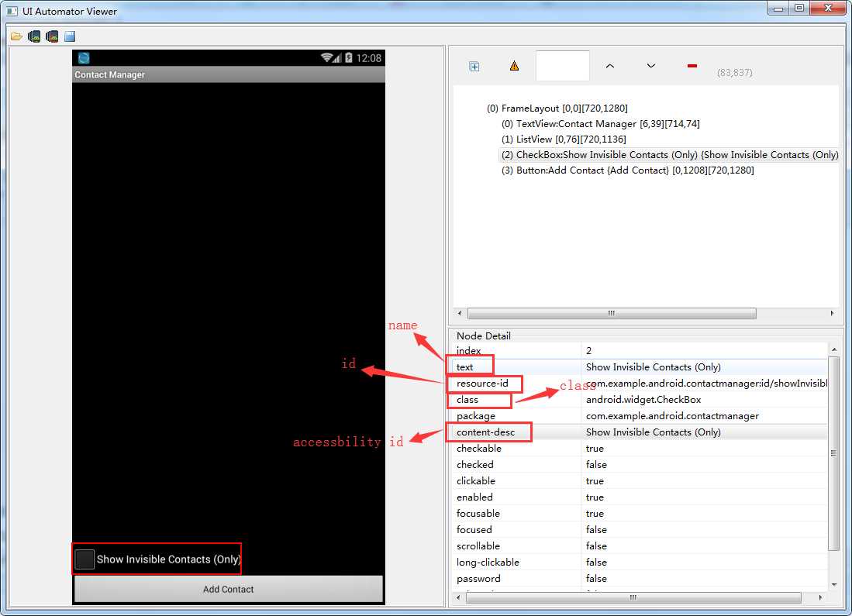Click the app icon in device status bar

click(84, 57)
